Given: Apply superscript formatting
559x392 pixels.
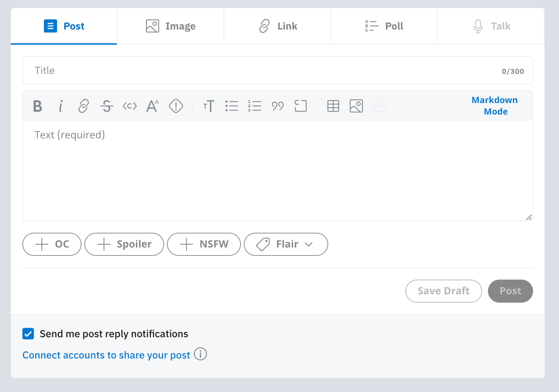Looking at the screenshot, I should click(x=153, y=106).
